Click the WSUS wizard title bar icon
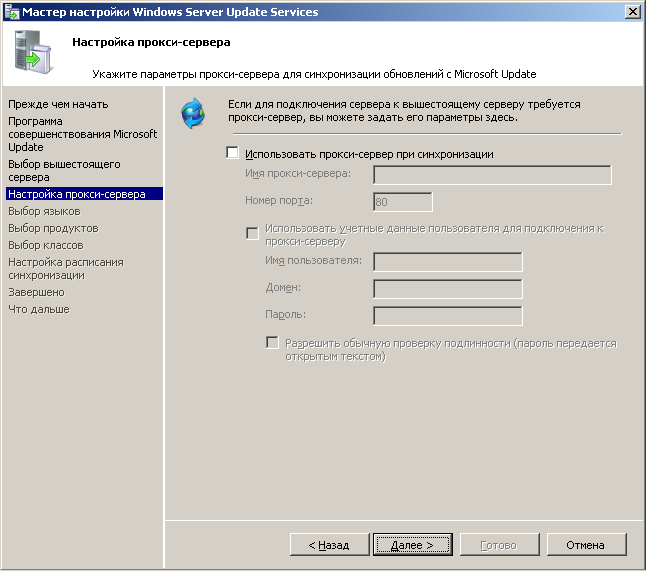The width and height of the screenshot is (646, 571). (x=12, y=12)
